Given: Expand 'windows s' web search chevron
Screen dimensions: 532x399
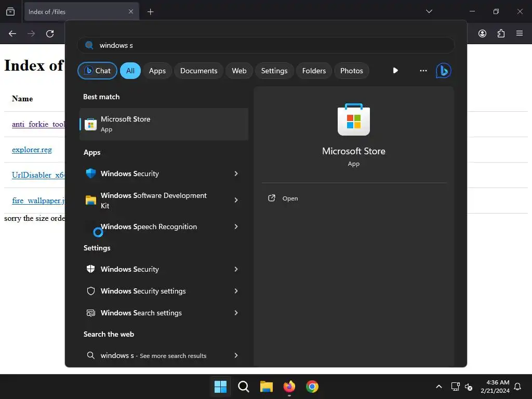Looking at the screenshot, I should click(236, 355).
